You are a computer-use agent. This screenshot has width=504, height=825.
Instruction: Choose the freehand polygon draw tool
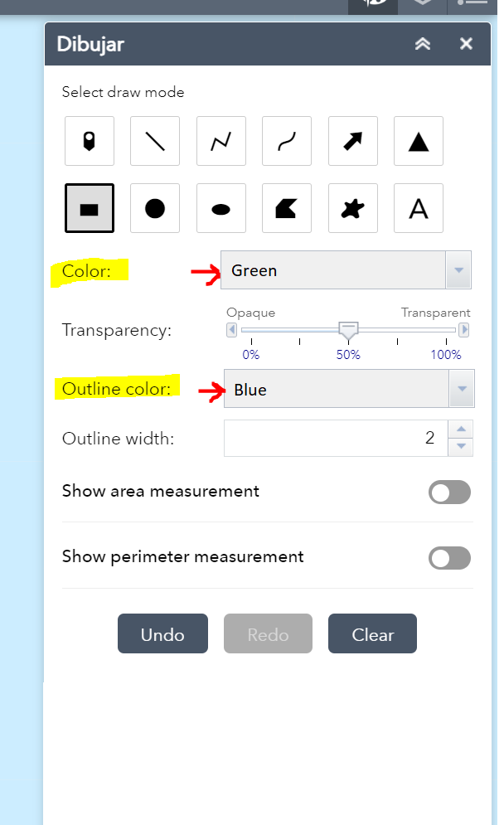[352, 208]
